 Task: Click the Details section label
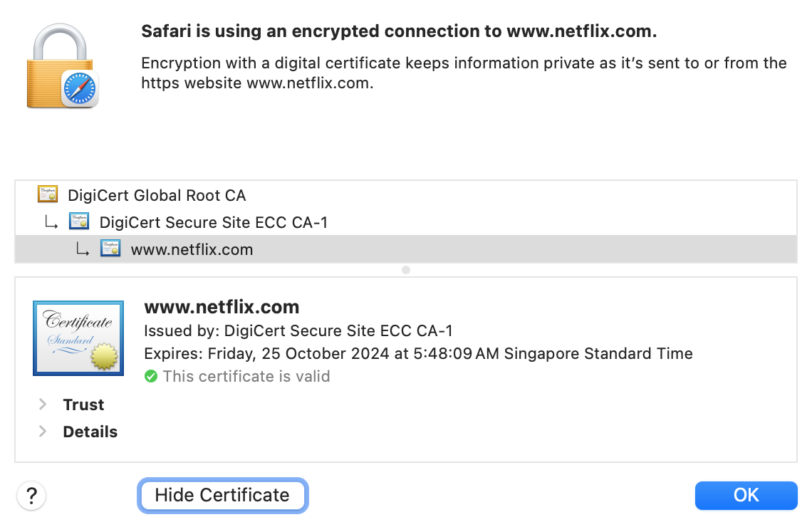tap(90, 432)
